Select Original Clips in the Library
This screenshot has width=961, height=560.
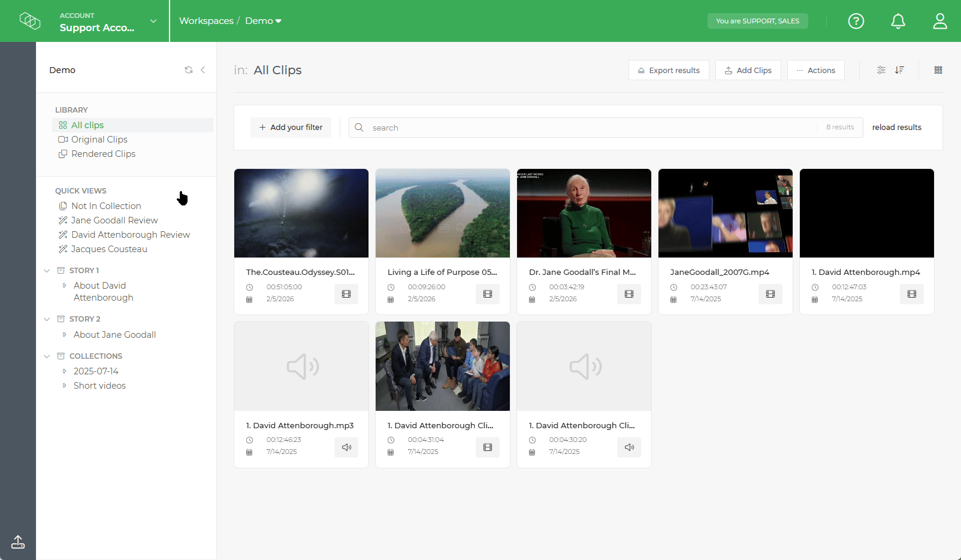(x=99, y=139)
